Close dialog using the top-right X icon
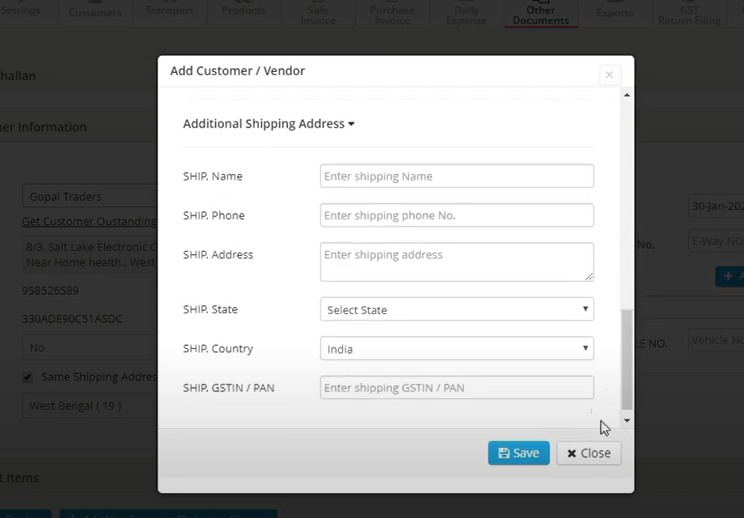744x518 pixels. click(x=609, y=75)
